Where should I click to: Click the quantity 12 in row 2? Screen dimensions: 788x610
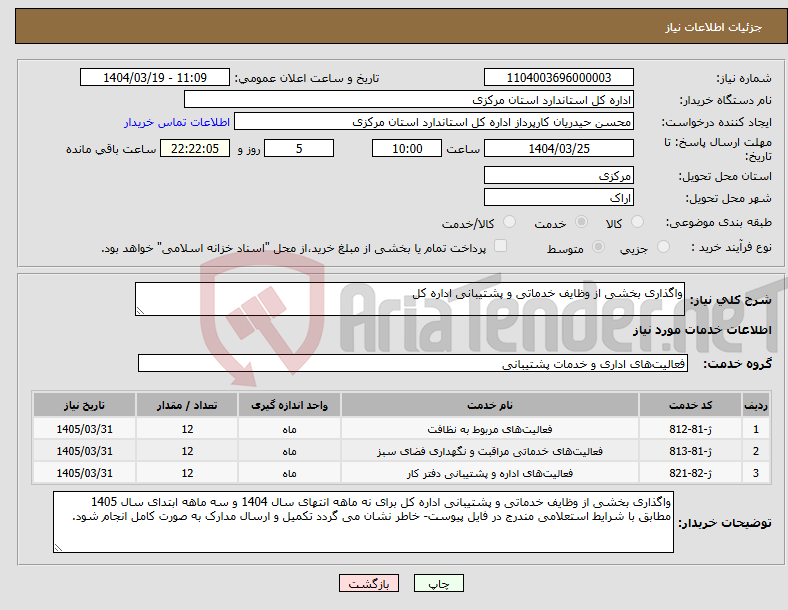187,451
